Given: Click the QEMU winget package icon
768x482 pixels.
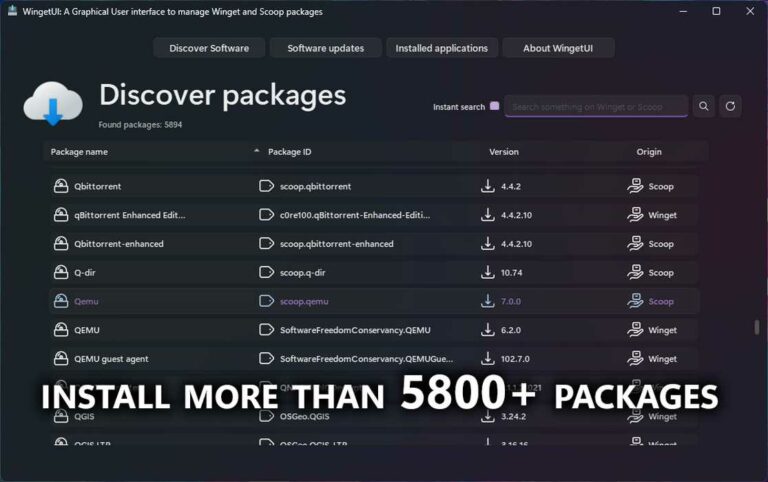Looking at the screenshot, I should (x=61, y=330).
